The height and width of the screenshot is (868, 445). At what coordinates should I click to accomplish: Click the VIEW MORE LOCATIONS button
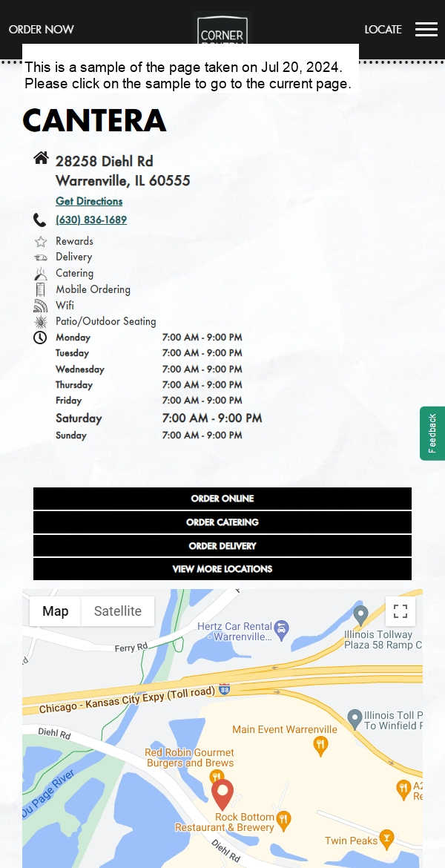[x=222, y=569]
